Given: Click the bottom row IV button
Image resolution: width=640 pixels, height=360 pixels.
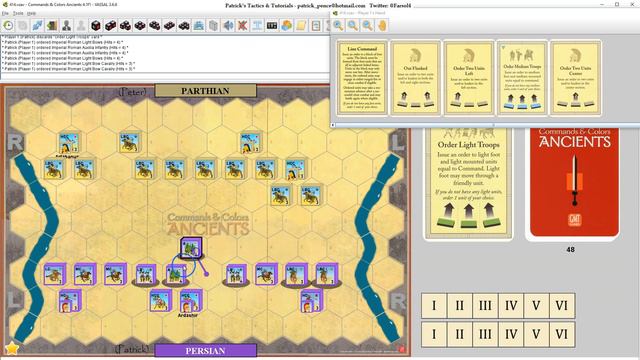Looking at the screenshot, I should (511, 334).
